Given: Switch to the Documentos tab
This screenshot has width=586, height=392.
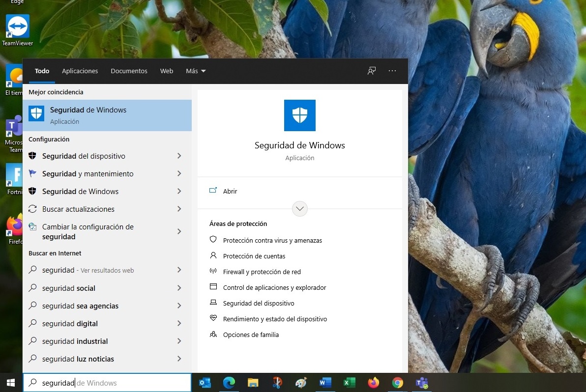Looking at the screenshot, I should tap(129, 71).
